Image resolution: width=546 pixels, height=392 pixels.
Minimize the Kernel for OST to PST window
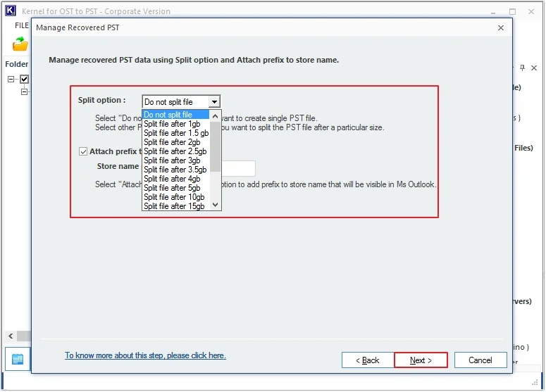tap(493, 12)
